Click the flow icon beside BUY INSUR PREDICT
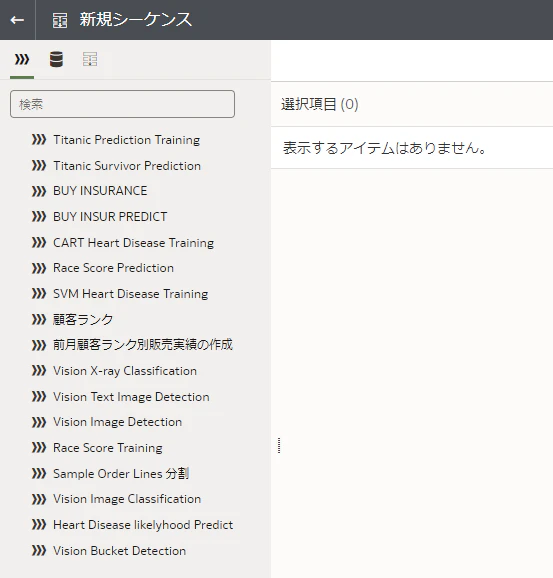The height and width of the screenshot is (578, 553). click(x=39, y=217)
